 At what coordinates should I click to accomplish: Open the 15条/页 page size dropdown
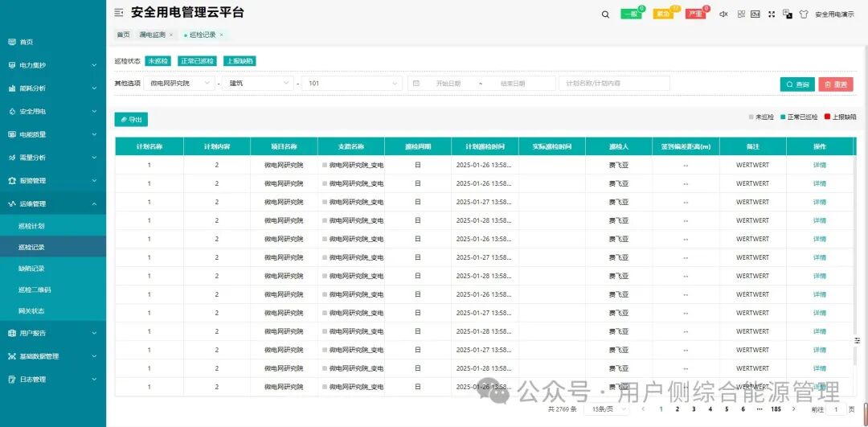pyautogui.click(x=607, y=409)
